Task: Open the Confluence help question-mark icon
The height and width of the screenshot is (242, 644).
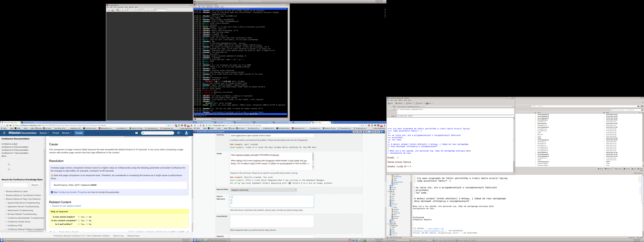Action: click(179, 133)
